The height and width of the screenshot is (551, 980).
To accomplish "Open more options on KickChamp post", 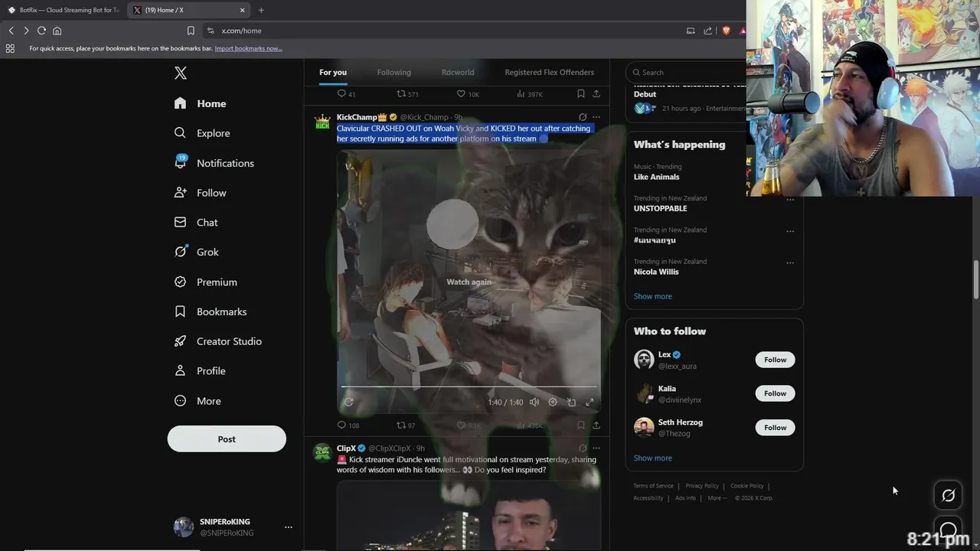I will tap(596, 117).
